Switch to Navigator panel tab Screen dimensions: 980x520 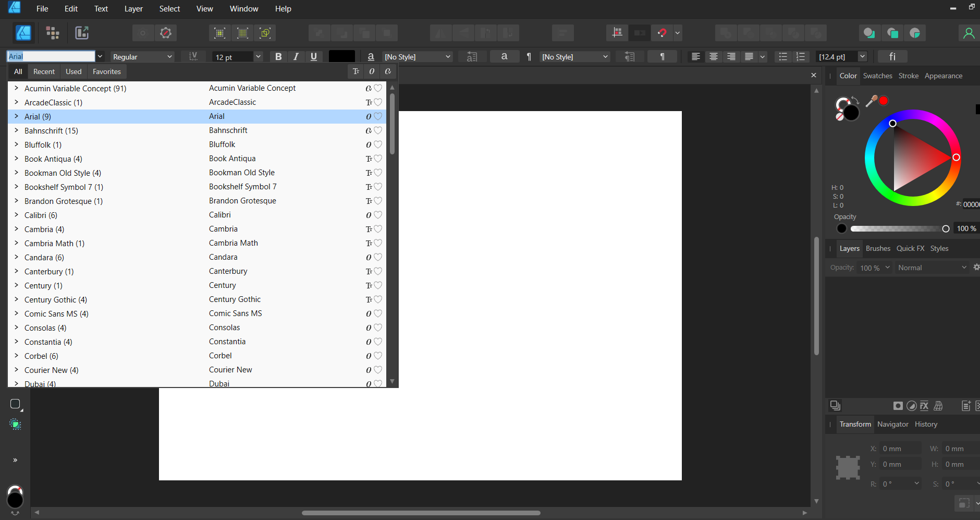point(892,424)
